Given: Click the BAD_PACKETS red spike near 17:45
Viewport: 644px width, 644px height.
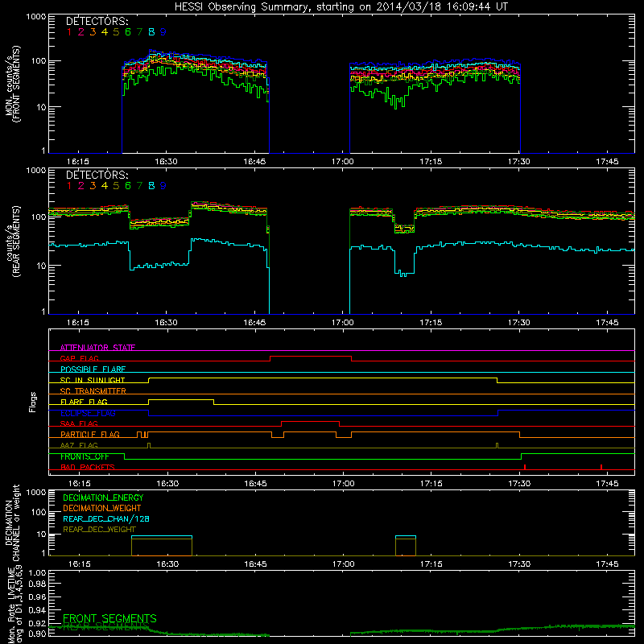Looking at the screenshot, I should tap(601, 467).
